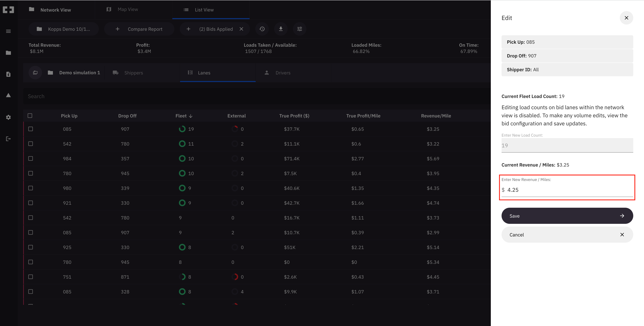Open the settings gear in the sidebar
Viewport: 644px width, 326px height.
(x=8, y=117)
